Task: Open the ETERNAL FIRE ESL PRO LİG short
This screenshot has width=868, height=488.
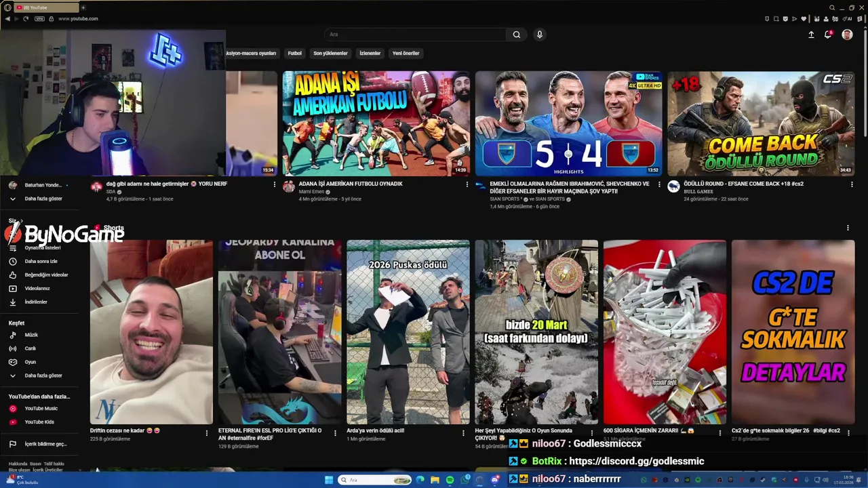Action: [280, 332]
